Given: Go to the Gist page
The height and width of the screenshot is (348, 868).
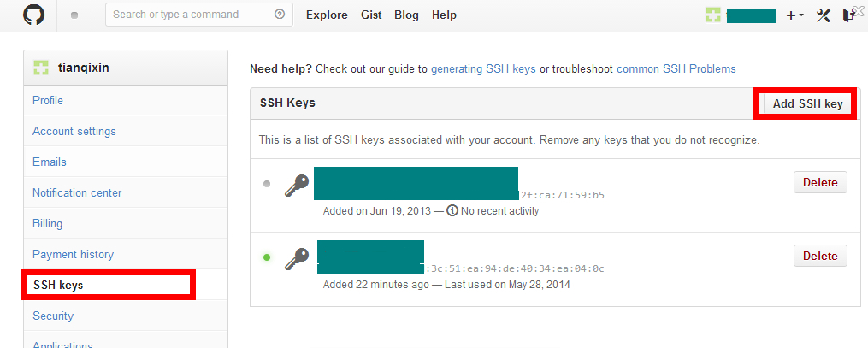Looking at the screenshot, I should [371, 15].
